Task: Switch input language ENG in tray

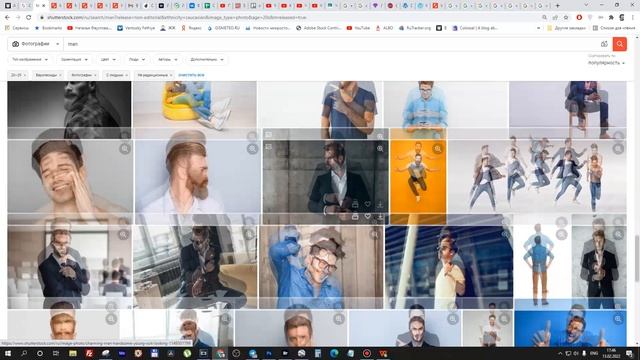Action: click(594, 353)
